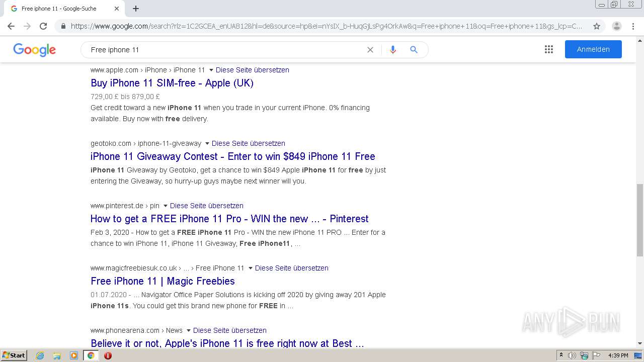The width and height of the screenshot is (644, 362).
Task: Open the Chrome profile avatar icon
Action: [x=616, y=26]
